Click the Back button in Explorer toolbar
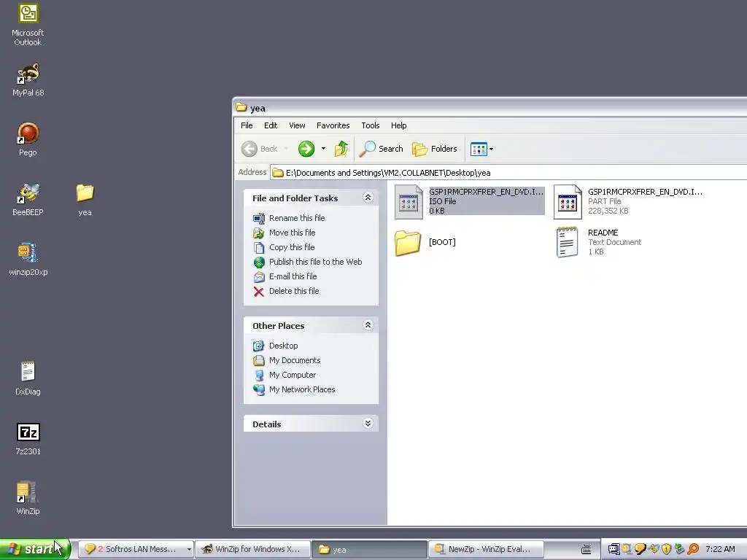Screen dimensions: 747x560 pyautogui.click(x=260, y=149)
